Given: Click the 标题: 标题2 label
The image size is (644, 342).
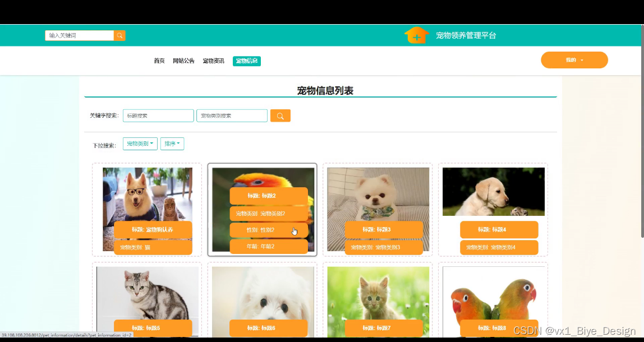Looking at the screenshot, I should pos(269,196).
